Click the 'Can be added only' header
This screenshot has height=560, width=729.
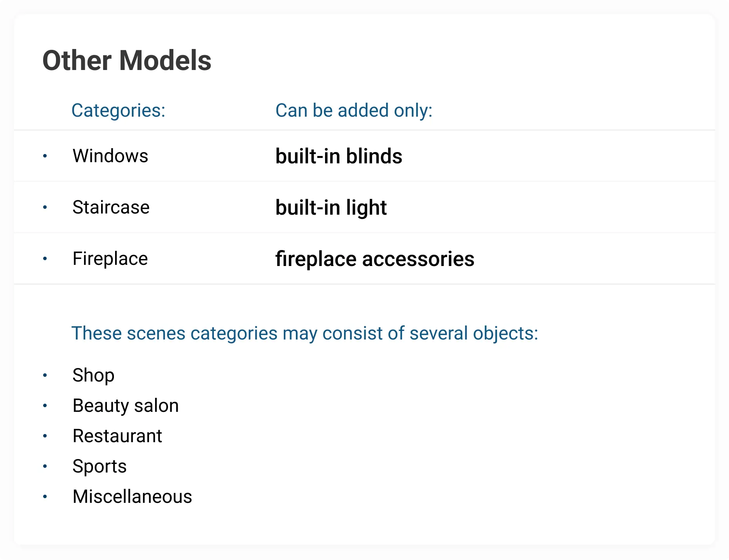click(354, 110)
